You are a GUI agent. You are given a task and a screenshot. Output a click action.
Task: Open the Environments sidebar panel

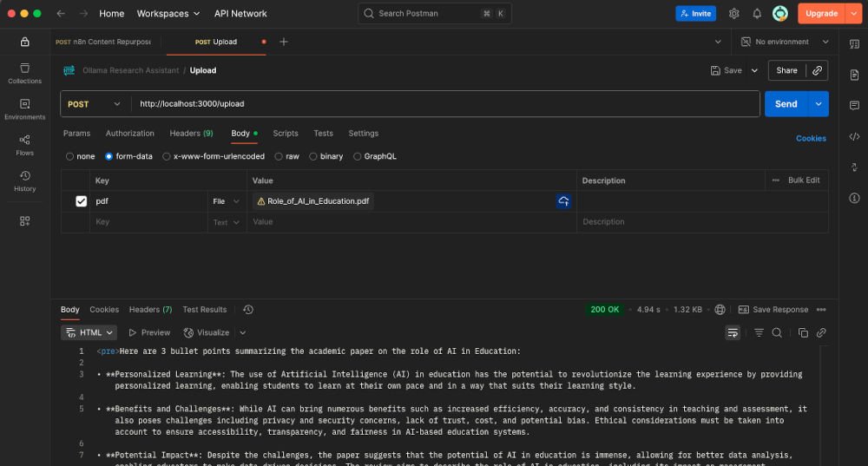point(24,108)
